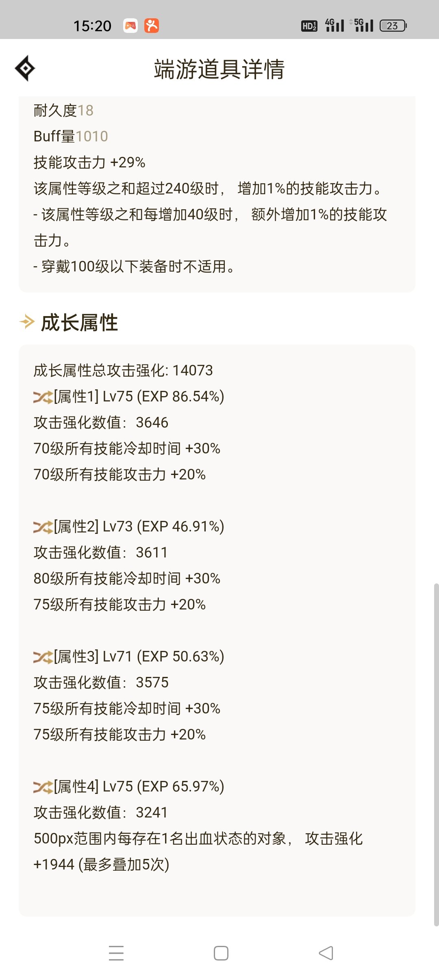
Task: Tap the arrow icon beside 成长属性 heading
Action: click(27, 322)
